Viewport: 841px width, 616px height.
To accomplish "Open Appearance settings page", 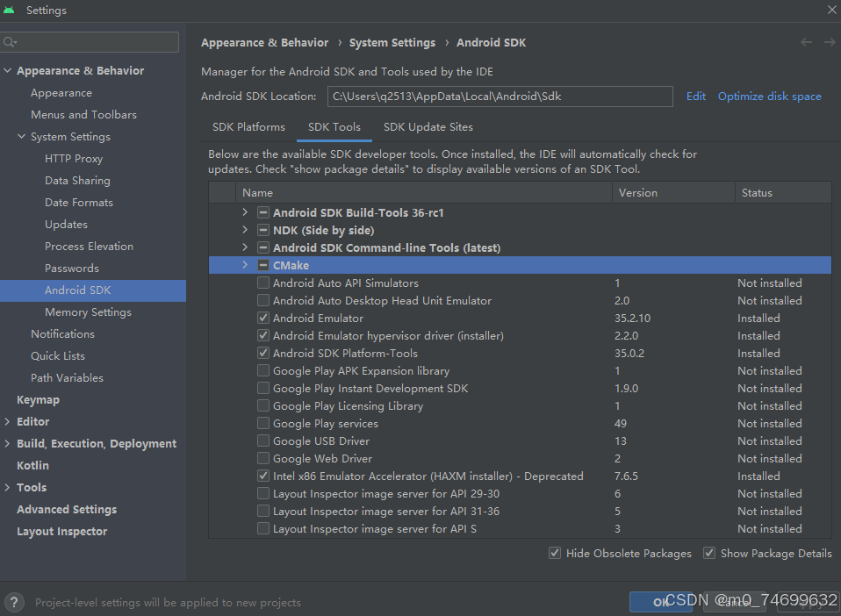I will point(61,93).
